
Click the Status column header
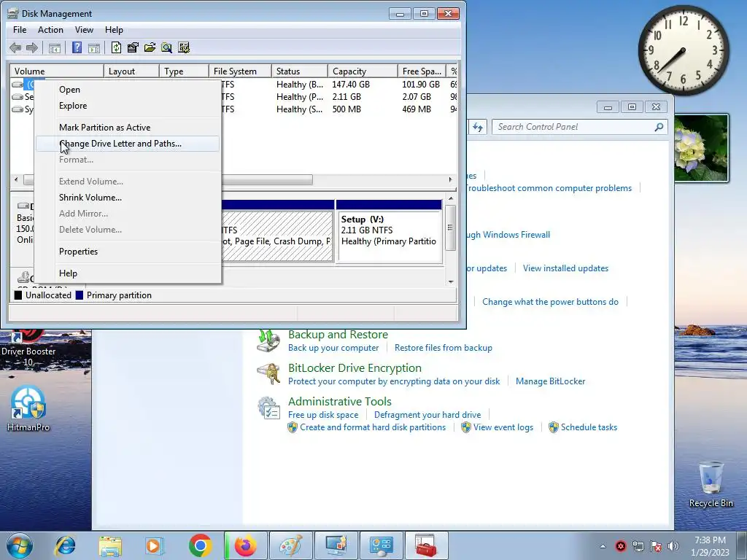click(300, 71)
